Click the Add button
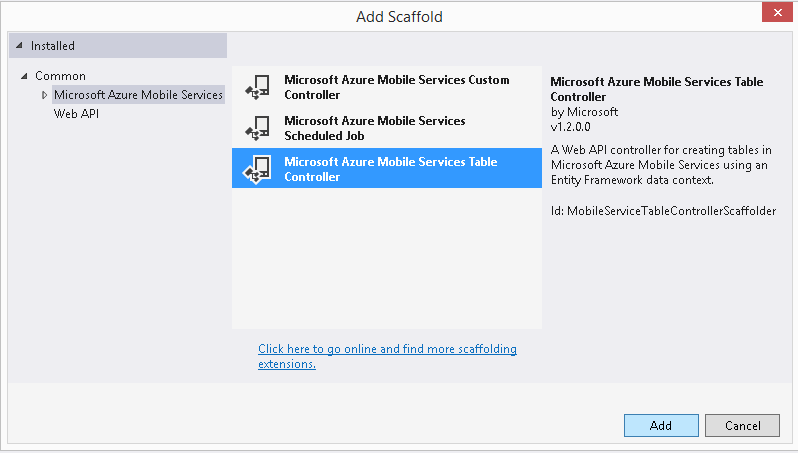This screenshot has height=453, width=798. click(661, 426)
